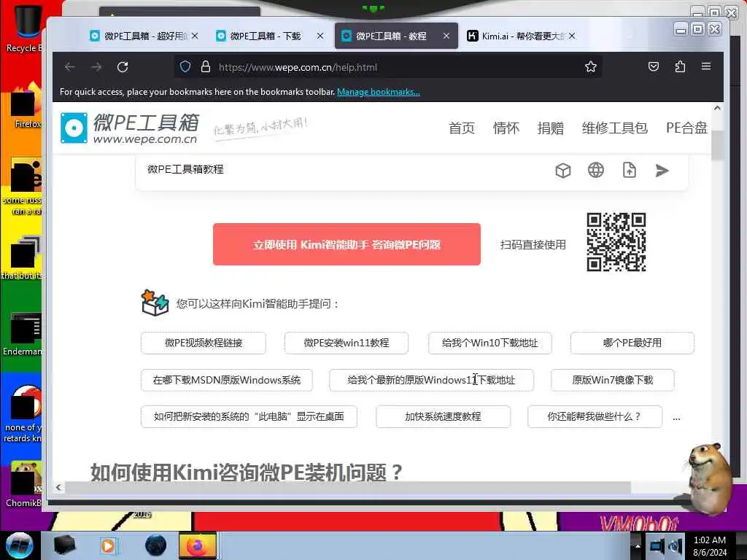Close the 微PE工具箱 - 下载 tab

[320, 36]
